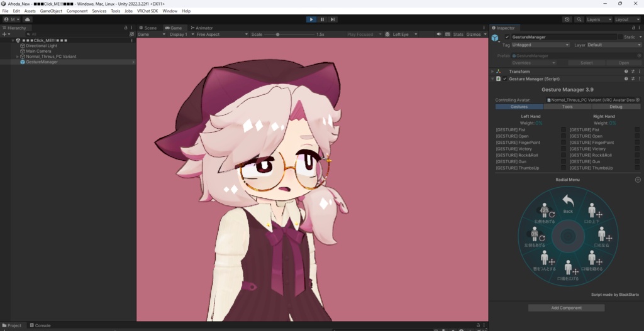
Task: Switch to the Debug tab in Gesture Manager
Action: (x=616, y=107)
